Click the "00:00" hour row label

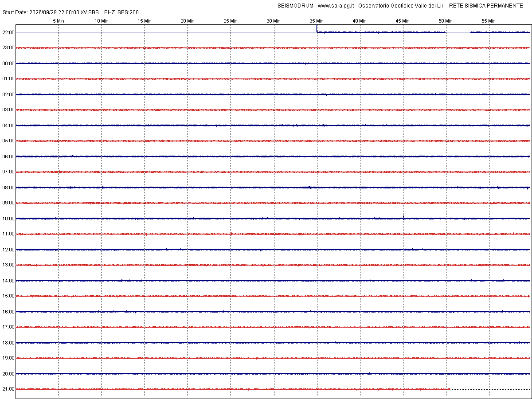pos(8,63)
